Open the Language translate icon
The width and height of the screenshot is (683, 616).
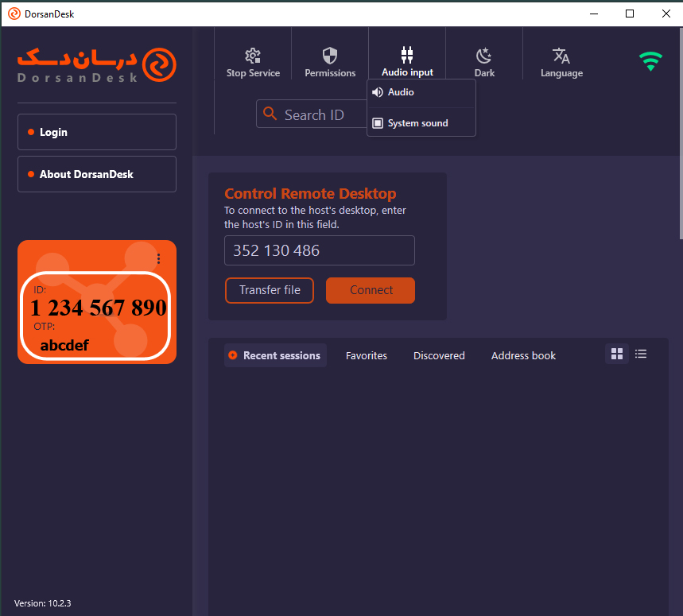point(561,56)
